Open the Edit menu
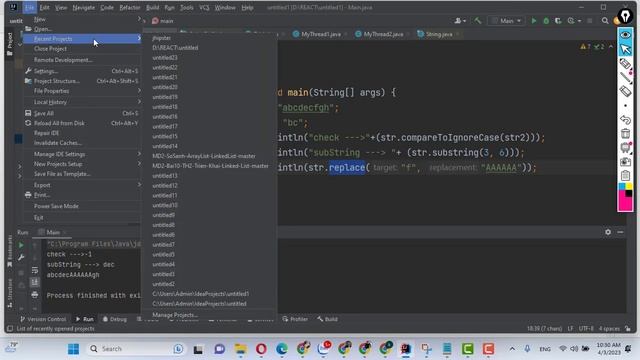Viewport: 640px width, 360px height. 44,7
